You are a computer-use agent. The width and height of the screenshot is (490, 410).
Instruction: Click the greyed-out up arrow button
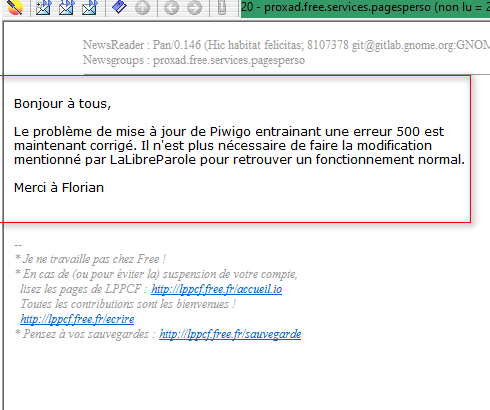click(142, 7)
